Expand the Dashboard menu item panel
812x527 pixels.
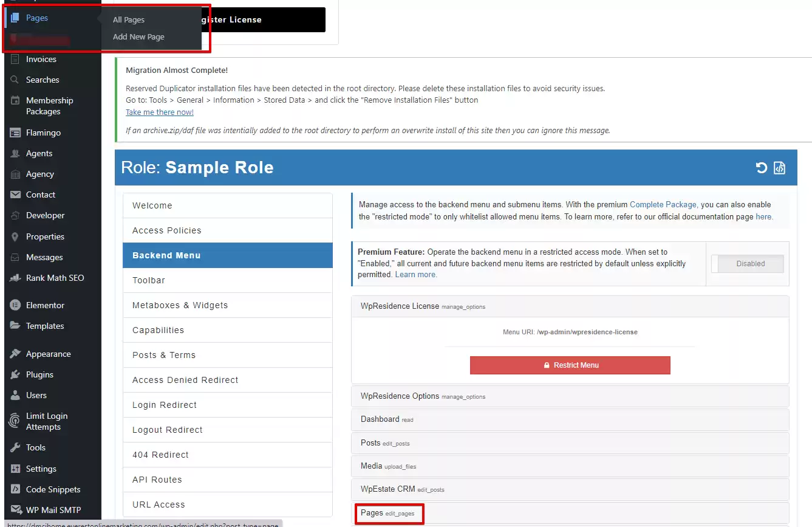[x=570, y=419]
